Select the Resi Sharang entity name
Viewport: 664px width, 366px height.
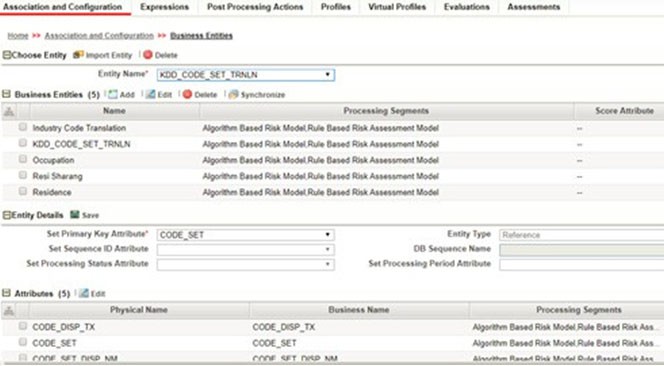coord(58,176)
